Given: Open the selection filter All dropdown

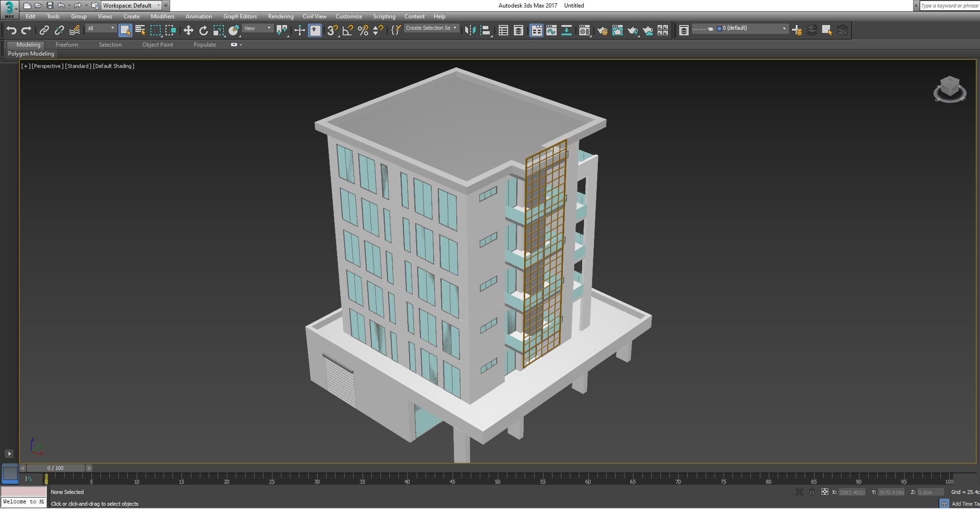Looking at the screenshot, I should (100, 28).
